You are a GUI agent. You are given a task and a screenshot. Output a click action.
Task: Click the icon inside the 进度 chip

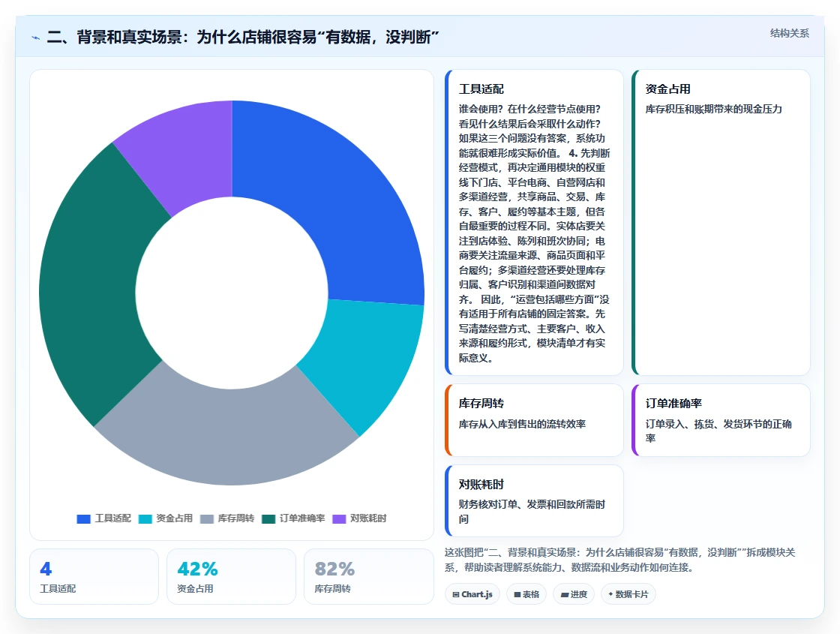tap(564, 594)
